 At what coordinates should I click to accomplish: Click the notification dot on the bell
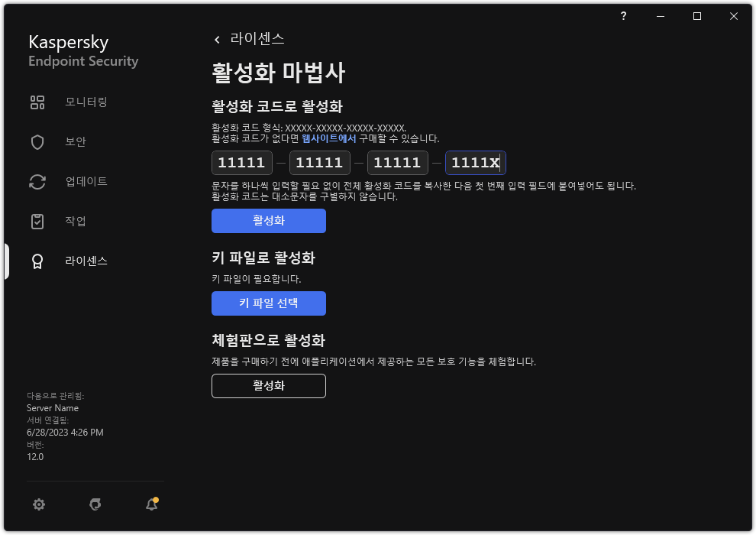coord(155,498)
